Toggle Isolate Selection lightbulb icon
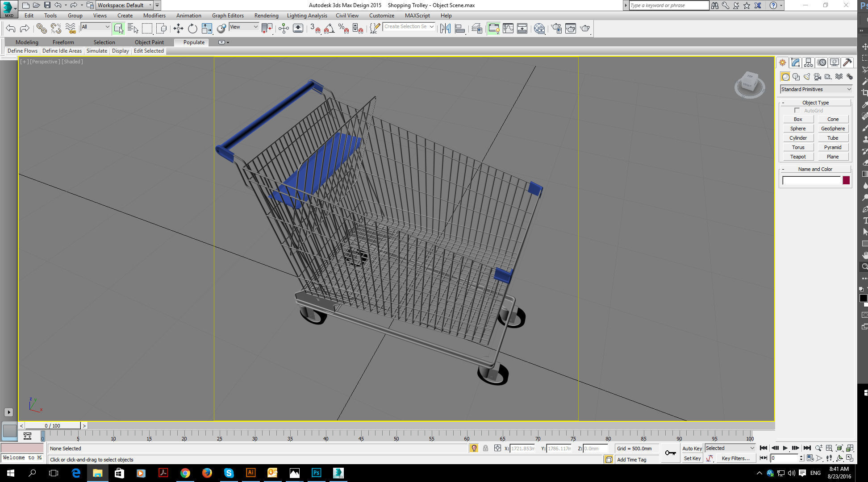Viewport: 868px width, 482px height. point(474,448)
